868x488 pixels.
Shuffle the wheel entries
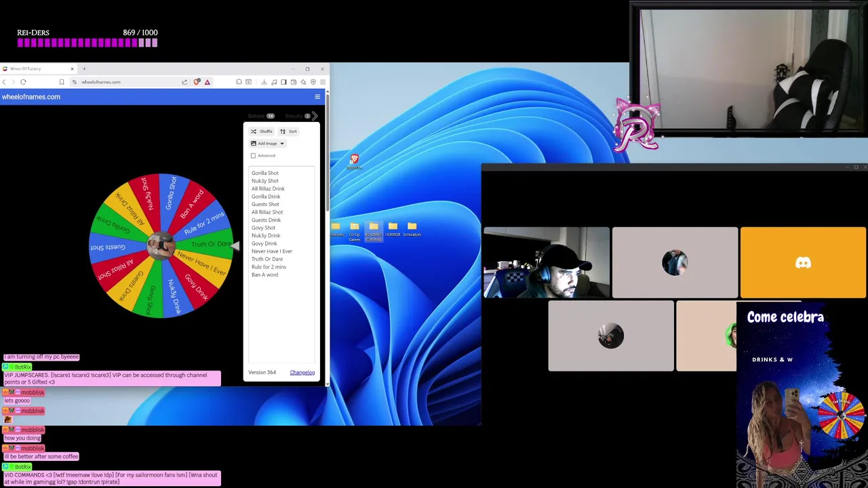[262, 131]
